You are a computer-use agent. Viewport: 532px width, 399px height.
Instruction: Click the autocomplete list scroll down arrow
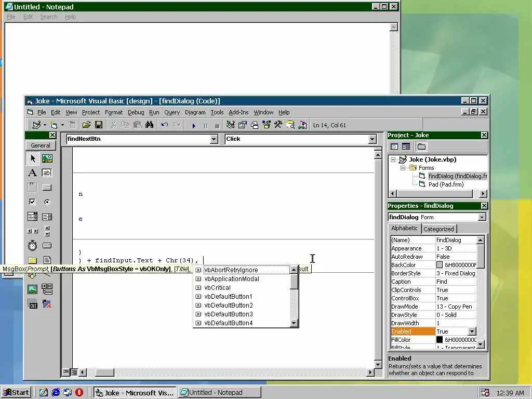click(x=294, y=323)
